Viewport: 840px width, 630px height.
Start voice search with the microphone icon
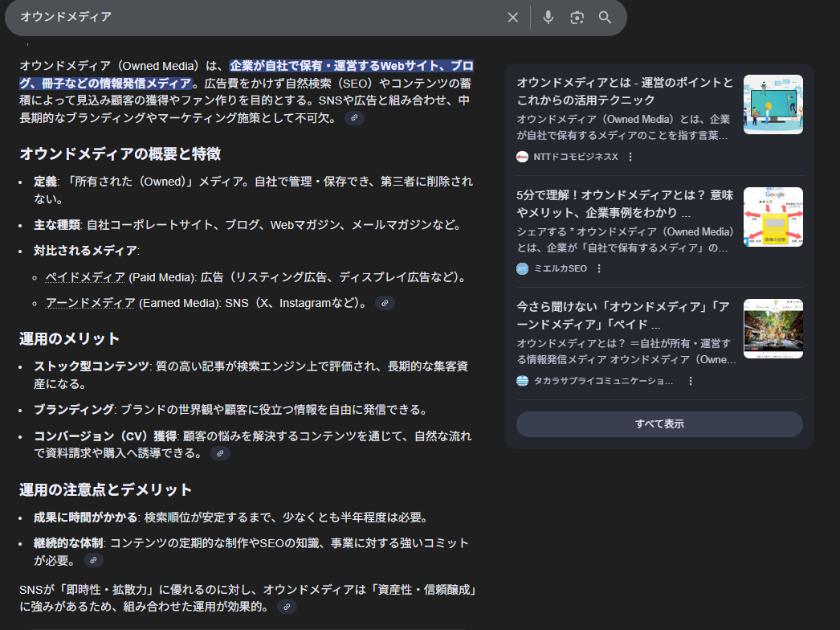tap(548, 18)
